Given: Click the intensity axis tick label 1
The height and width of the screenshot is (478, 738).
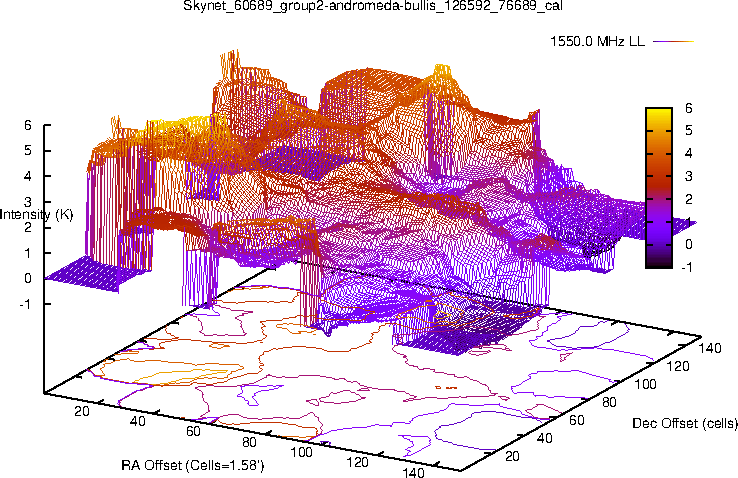Looking at the screenshot, I should pos(28,253).
